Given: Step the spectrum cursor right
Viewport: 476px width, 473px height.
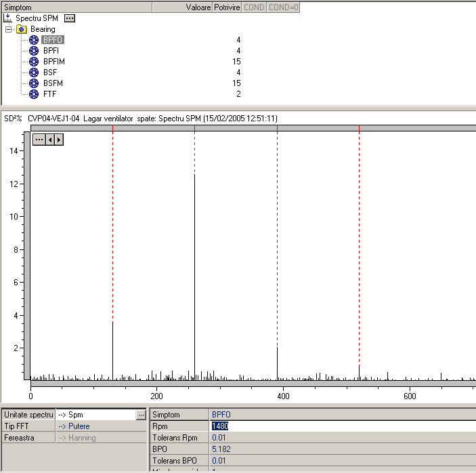Looking at the screenshot, I should (x=59, y=140).
